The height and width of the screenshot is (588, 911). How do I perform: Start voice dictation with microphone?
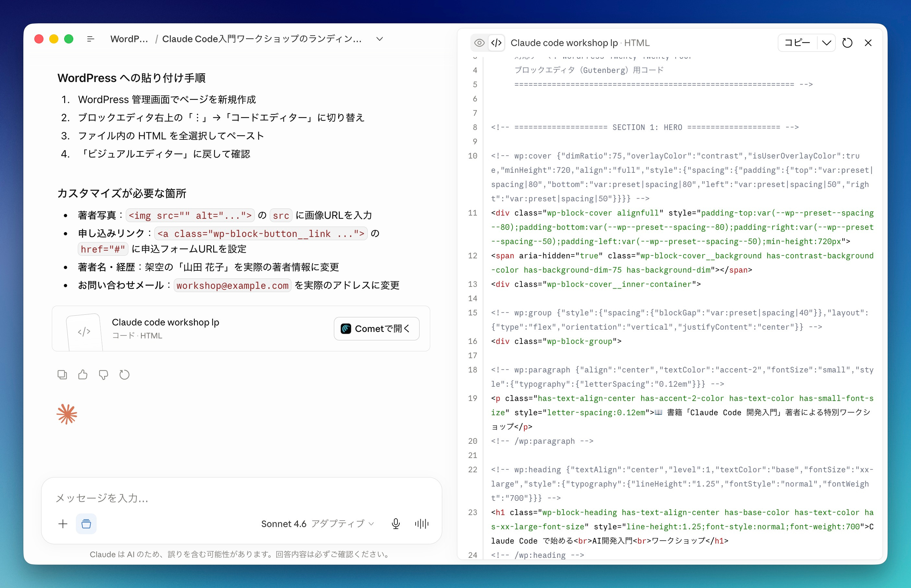point(396,524)
